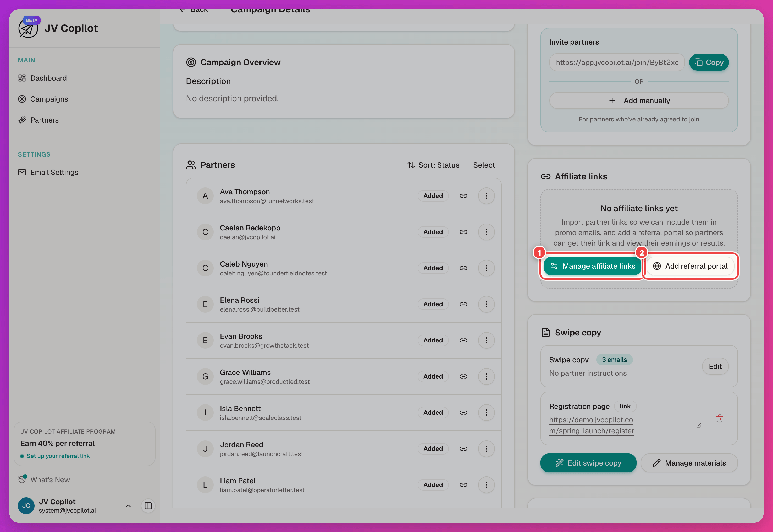Click Grace Williams' email address

[x=265, y=382]
